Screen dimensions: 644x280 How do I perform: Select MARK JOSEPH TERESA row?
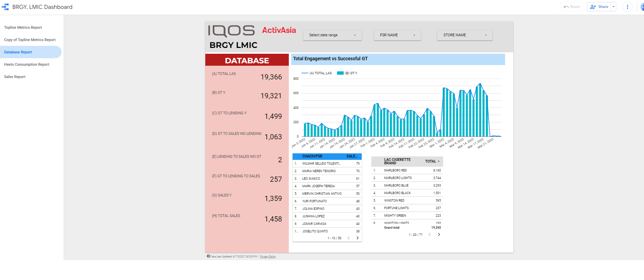[327, 186]
